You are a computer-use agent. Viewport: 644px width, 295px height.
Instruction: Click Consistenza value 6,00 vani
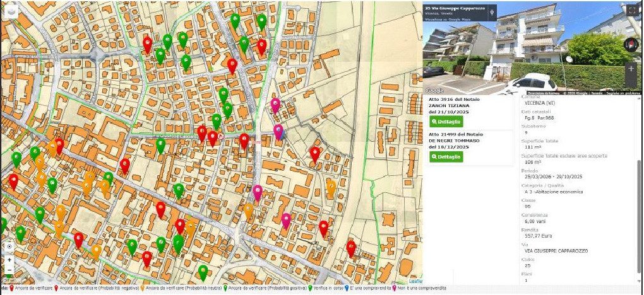coord(535,221)
